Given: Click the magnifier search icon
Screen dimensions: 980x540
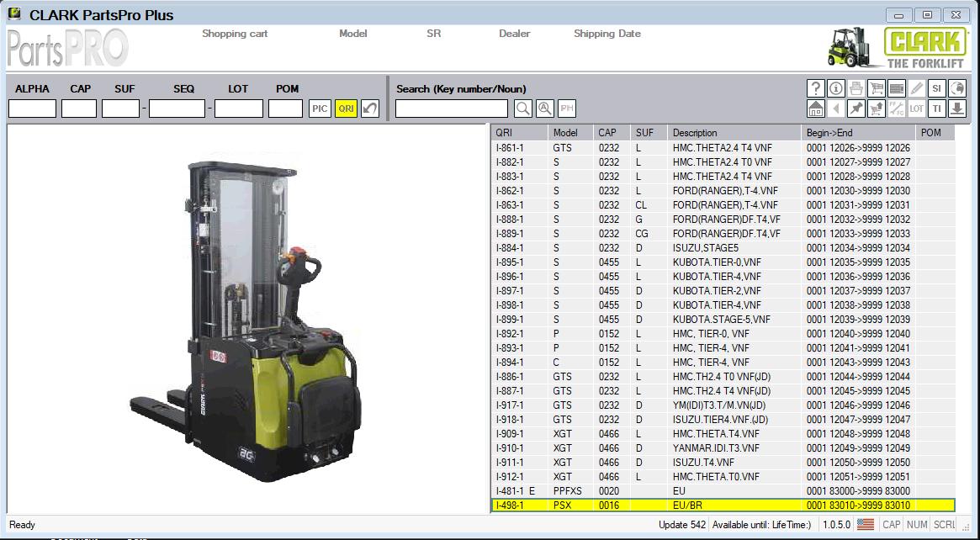Looking at the screenshot, I should pyautogui.click(x=523, y=109).
